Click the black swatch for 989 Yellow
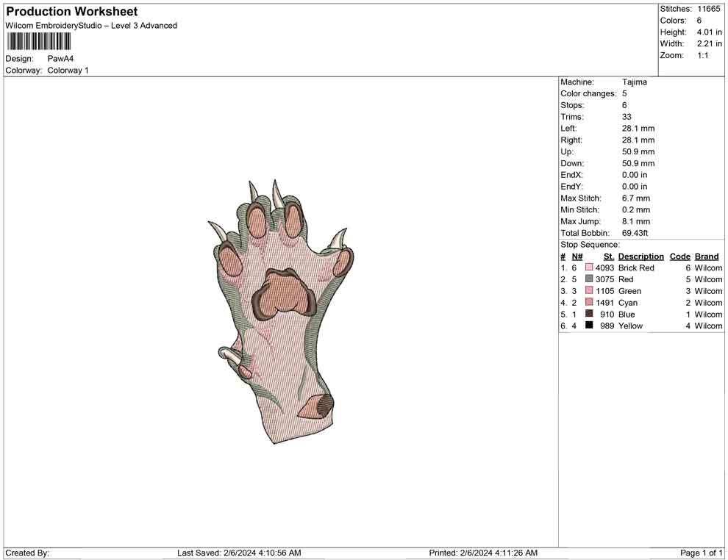 (x=589, y=326)
